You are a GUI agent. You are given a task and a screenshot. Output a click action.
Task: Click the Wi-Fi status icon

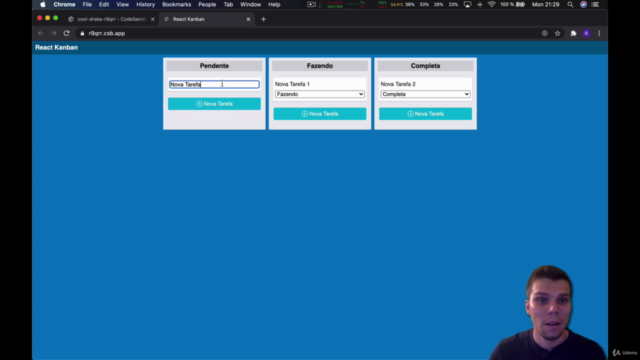(x=491, y=4)
